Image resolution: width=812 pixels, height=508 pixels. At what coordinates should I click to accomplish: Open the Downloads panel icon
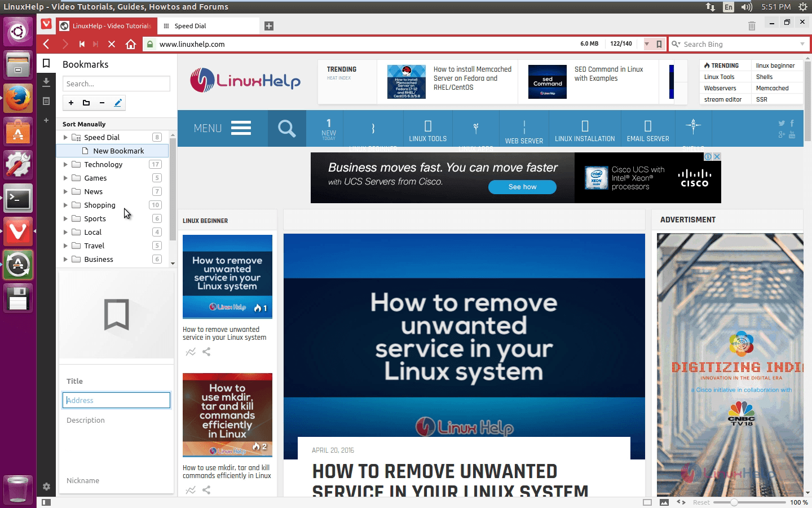click(46, 82)
